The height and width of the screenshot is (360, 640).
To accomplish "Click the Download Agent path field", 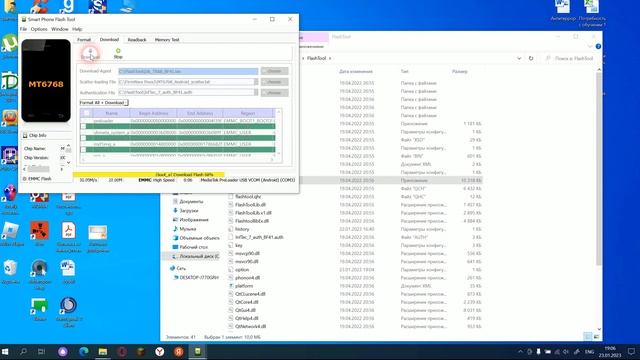I will click(x=188, y=71).
